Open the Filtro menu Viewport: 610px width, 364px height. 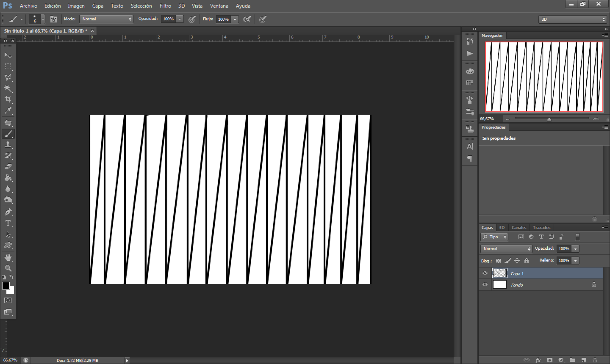[165, 6]
